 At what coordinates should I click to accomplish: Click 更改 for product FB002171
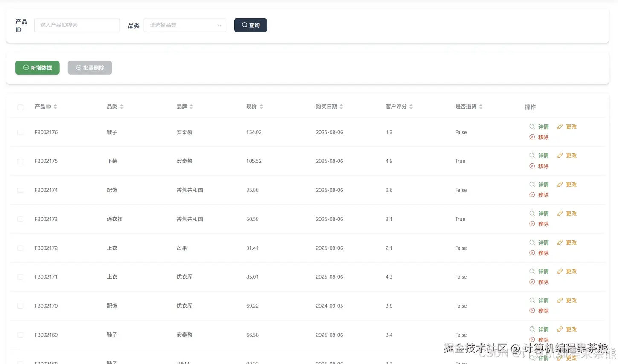pyautogui.click(x=567, y=272)
